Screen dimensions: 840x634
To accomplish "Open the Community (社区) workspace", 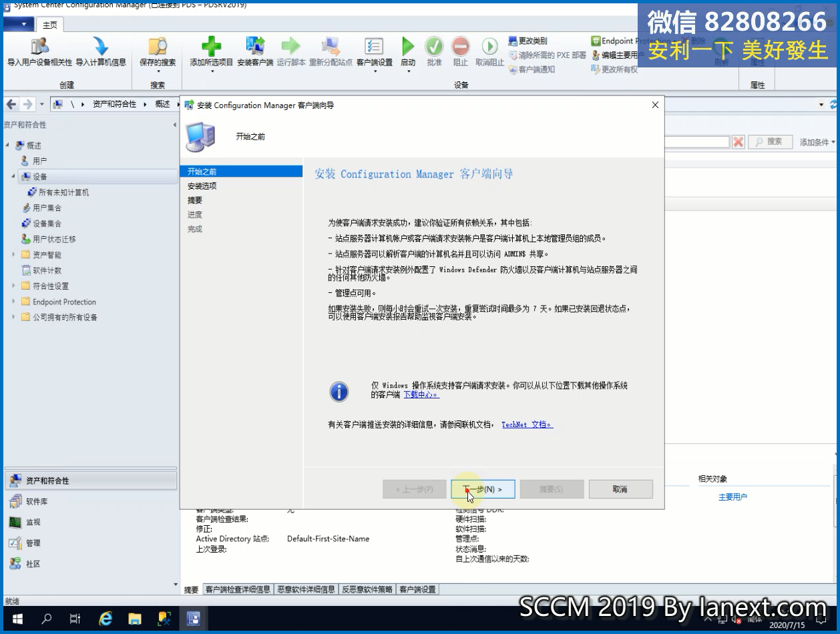I will pos(91,564).
